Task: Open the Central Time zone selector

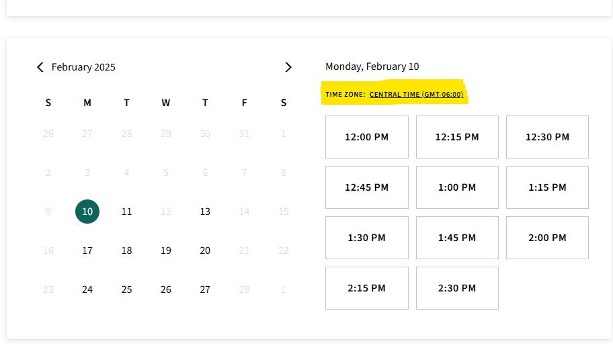Action: tap(416, 95)
